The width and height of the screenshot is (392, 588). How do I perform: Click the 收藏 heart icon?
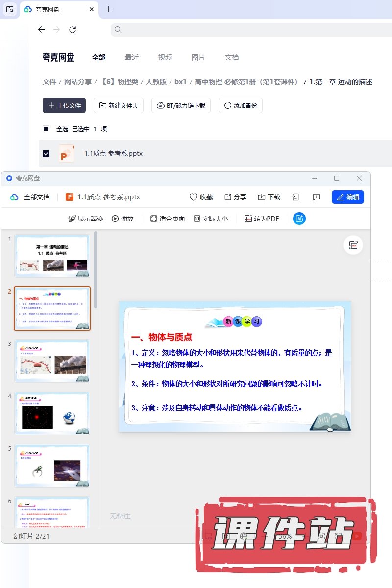point(194,197)
